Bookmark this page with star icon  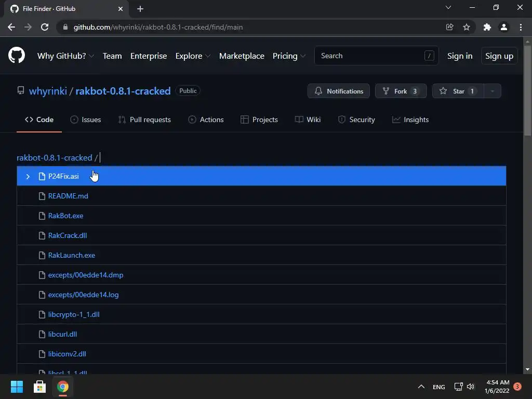[x=467, y=27]
